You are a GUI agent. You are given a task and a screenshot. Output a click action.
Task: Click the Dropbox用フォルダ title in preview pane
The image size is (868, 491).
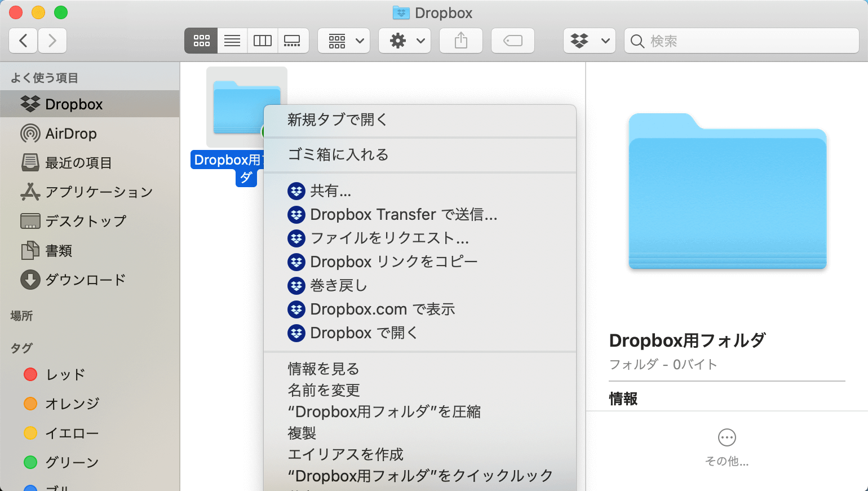(688, 340)
